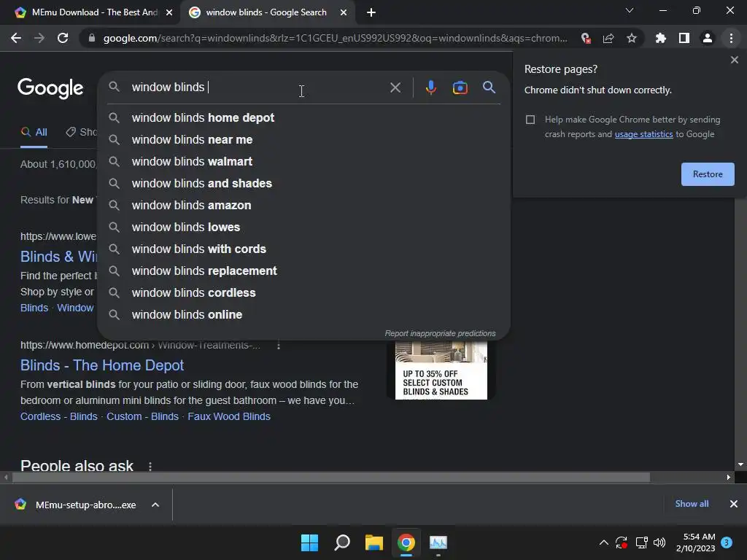
Task: Open the Custom - Blinds sitelink
Action: [142, 416]
